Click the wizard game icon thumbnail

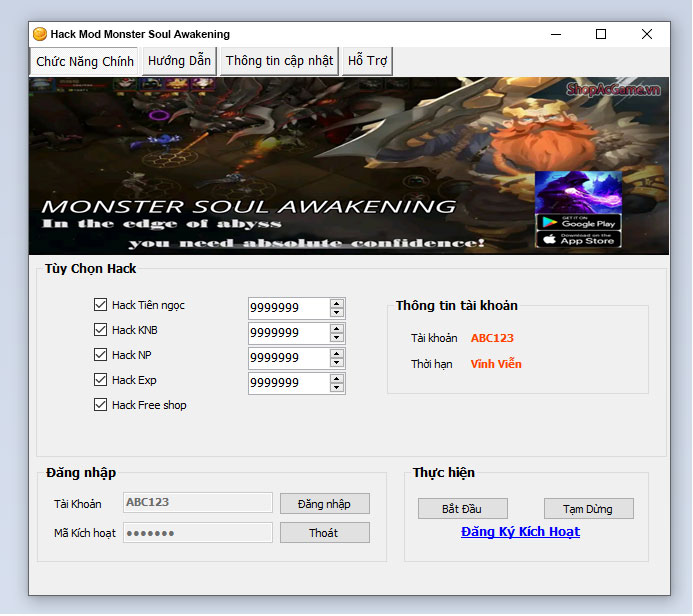point(578,192)
